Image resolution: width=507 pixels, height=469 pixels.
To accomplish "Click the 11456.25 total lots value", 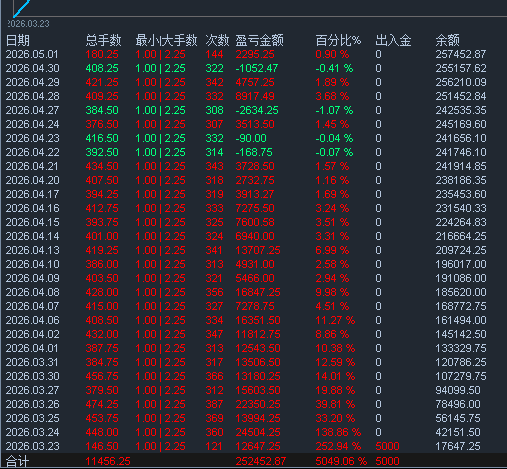I will [108, 462].
